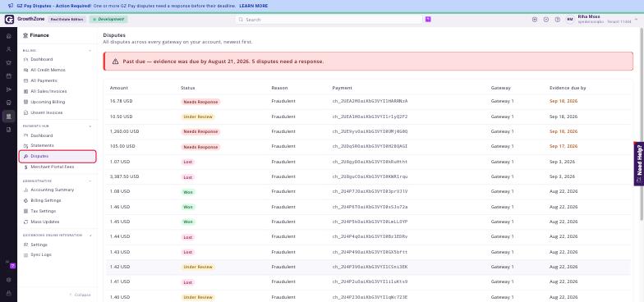Collapse the QuickBooks Online Integration section

click(x=90, y=235)
